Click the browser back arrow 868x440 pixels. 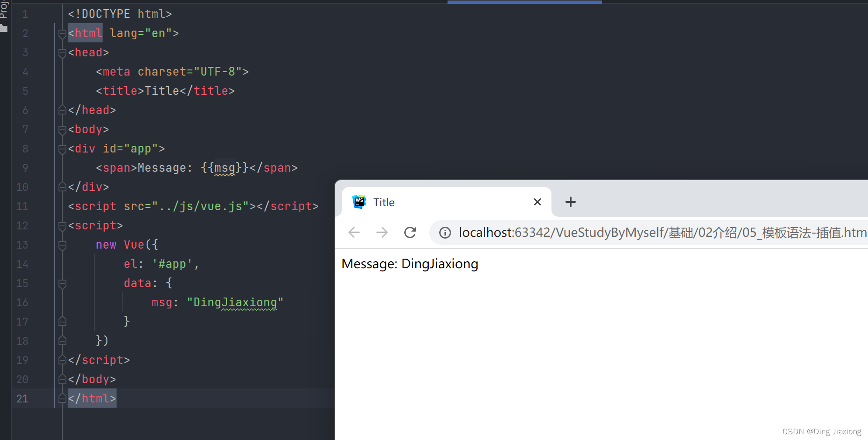coord(354,232)
